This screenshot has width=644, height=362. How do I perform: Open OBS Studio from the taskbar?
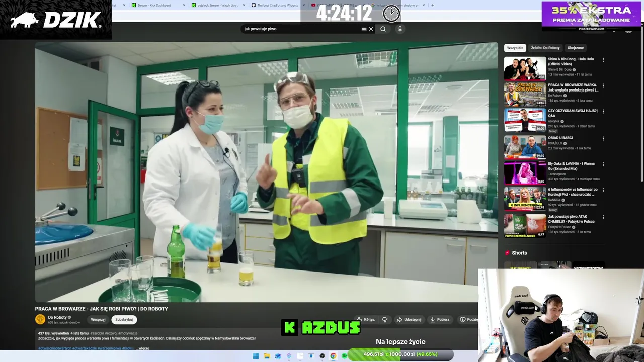tap(322, 356)
